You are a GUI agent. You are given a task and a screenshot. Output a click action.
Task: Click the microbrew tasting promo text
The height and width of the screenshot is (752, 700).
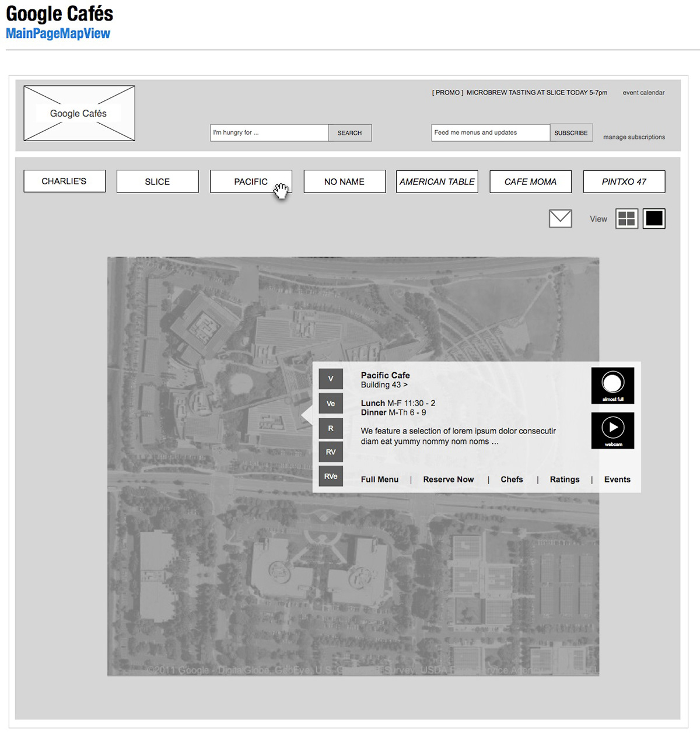pos(520,93)
